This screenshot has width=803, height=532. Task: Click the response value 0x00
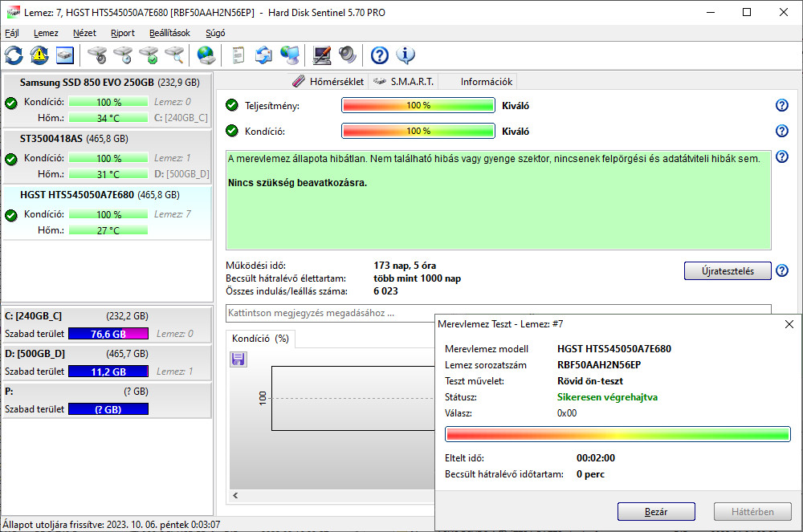click(x=567, y=413)
